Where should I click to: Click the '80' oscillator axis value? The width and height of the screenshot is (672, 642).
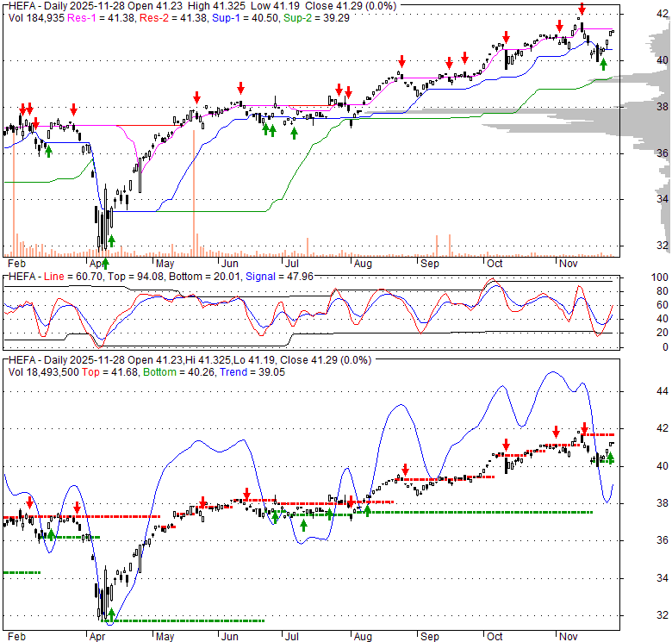click(x=663, y=291)
